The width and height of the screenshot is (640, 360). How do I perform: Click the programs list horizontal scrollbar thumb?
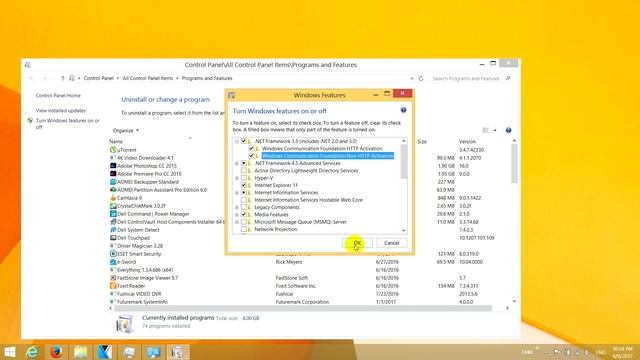click(x=303, y=308)
